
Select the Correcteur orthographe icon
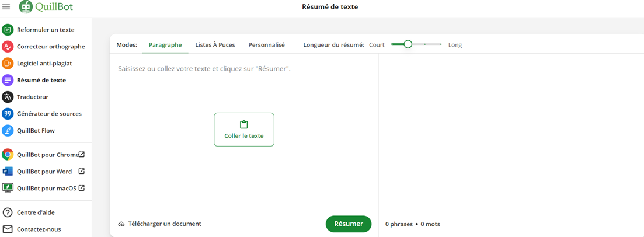(8, 47)
